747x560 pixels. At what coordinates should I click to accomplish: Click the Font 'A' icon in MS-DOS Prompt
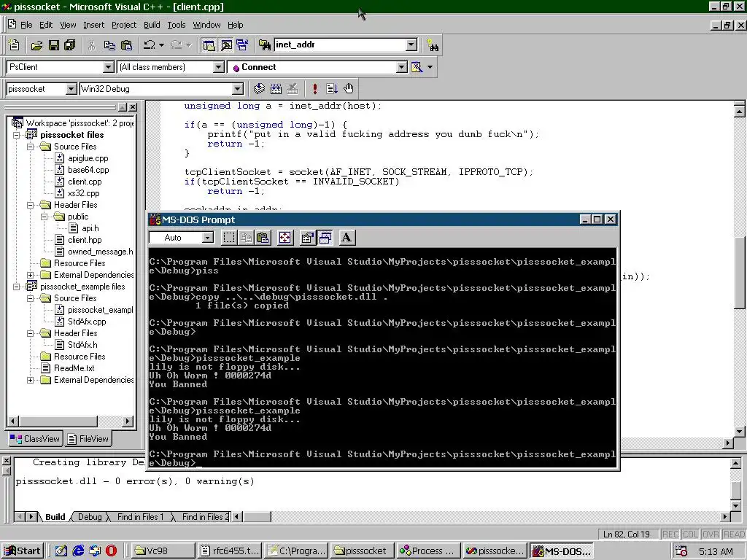(347, 238)
